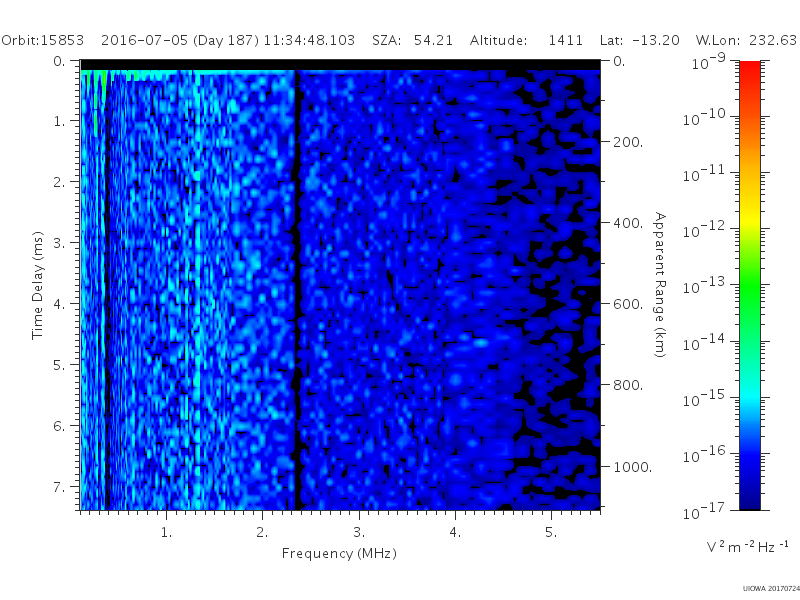Screen dimensions: 800x600
Task: Click the Apparent Range (km) axis title
Action: [660, 285]
